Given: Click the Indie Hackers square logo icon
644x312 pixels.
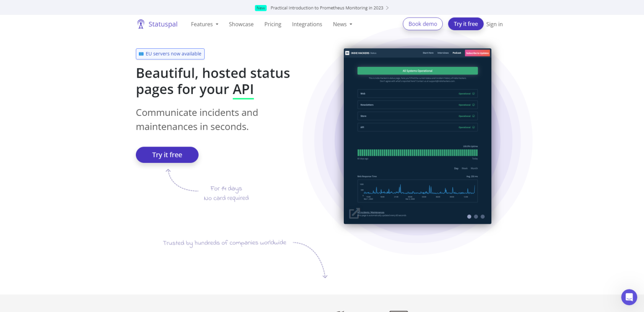Looking at the screenshot, I should [x=348, y=52].
